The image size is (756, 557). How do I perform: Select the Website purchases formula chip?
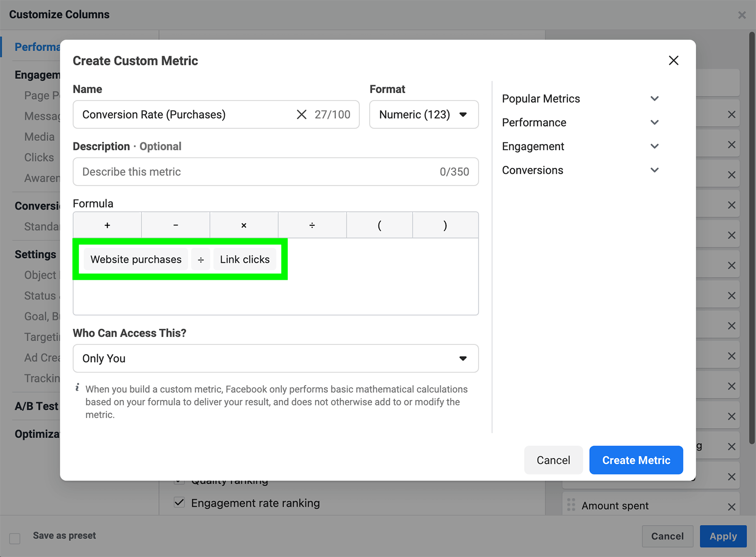coord(136,259)
